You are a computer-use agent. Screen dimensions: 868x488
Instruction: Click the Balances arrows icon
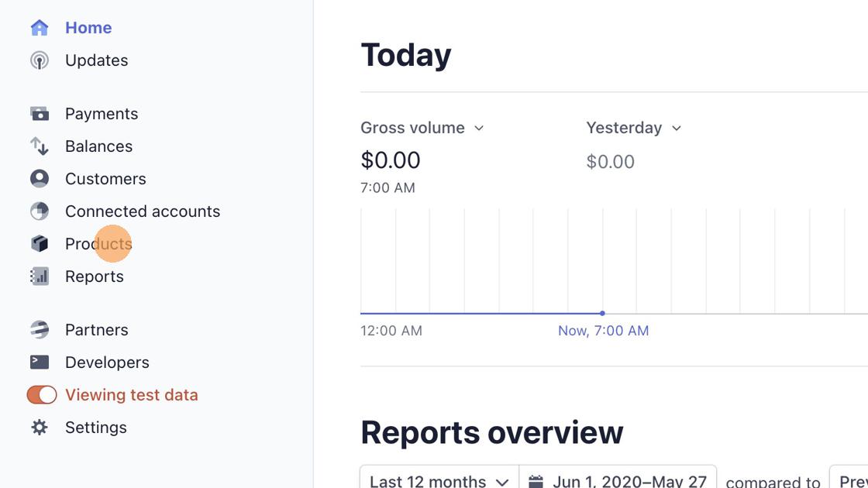tap(40, 146)
